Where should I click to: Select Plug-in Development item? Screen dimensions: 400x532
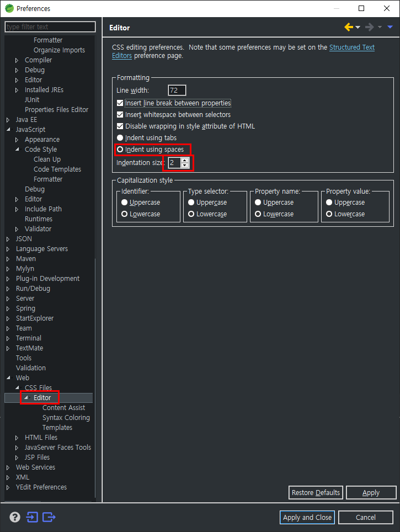(47, 279)
